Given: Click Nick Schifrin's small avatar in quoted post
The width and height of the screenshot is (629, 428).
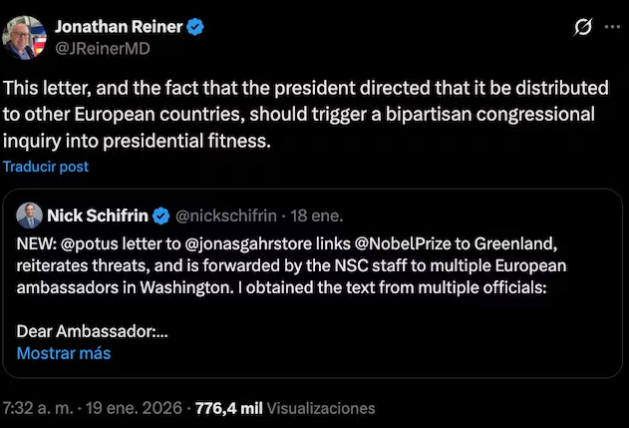Looking at the screenshot, I should (x=31, y=215).
